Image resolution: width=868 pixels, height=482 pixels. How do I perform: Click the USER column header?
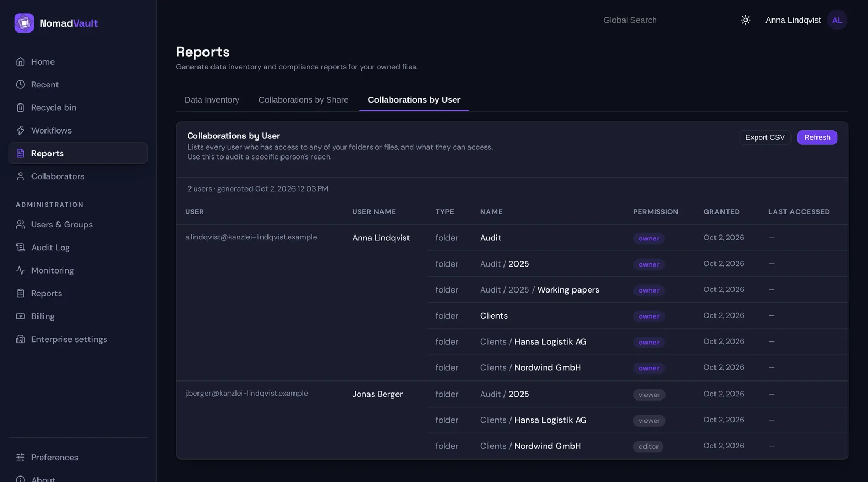(x=194, y=212)
